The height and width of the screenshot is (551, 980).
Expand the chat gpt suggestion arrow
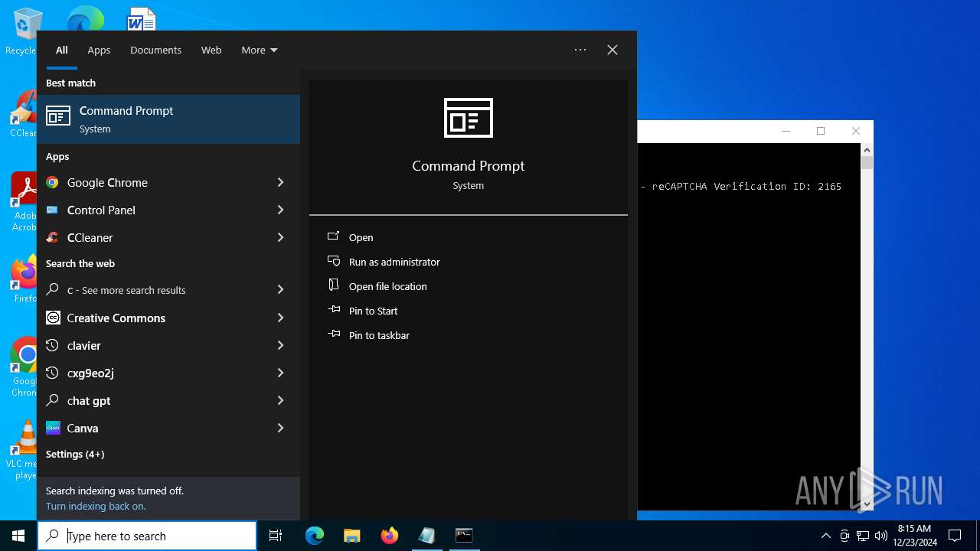point(280,400)
